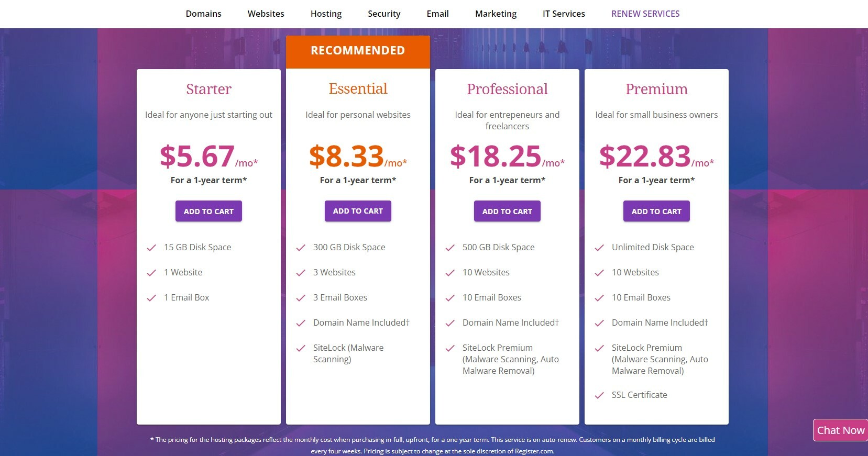
Task: Open the Hosting menu
Action: [x=326, y=14]
